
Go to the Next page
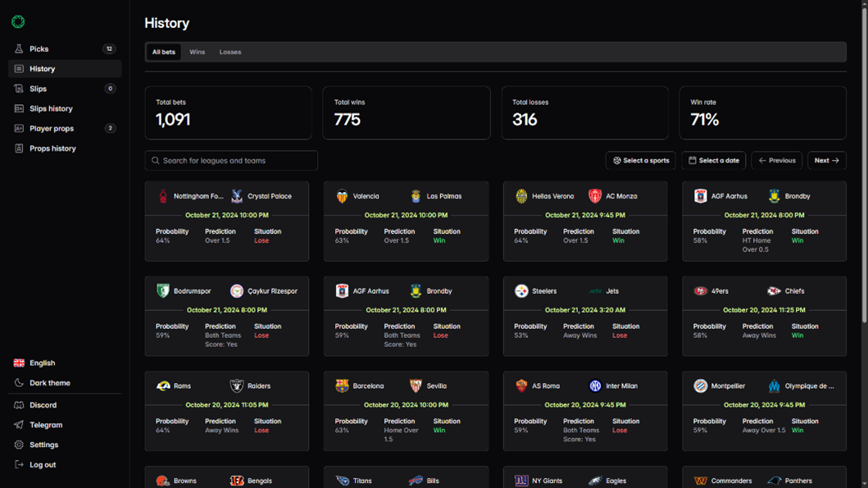pos(826,161)
